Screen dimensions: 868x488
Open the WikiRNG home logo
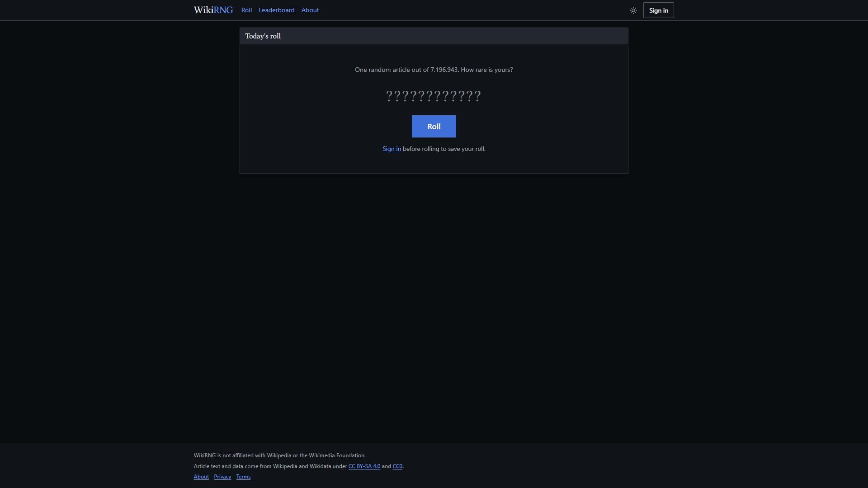(213, 10)
